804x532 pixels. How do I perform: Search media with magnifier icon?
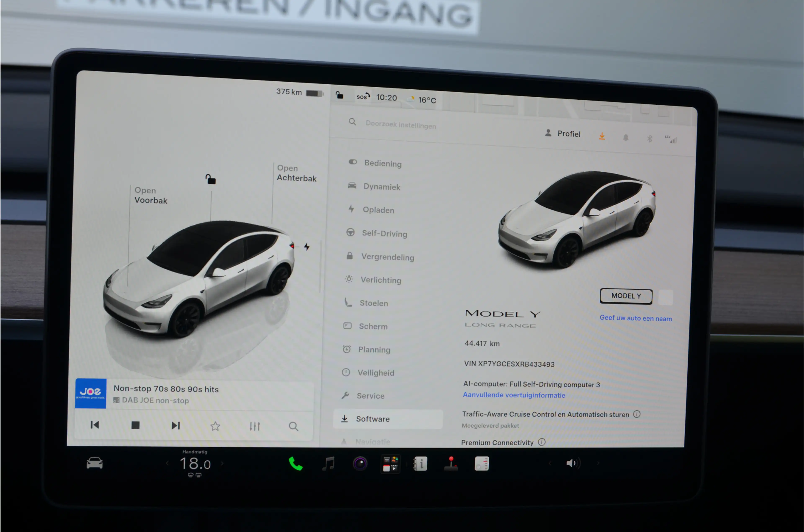tap(294, 427)
